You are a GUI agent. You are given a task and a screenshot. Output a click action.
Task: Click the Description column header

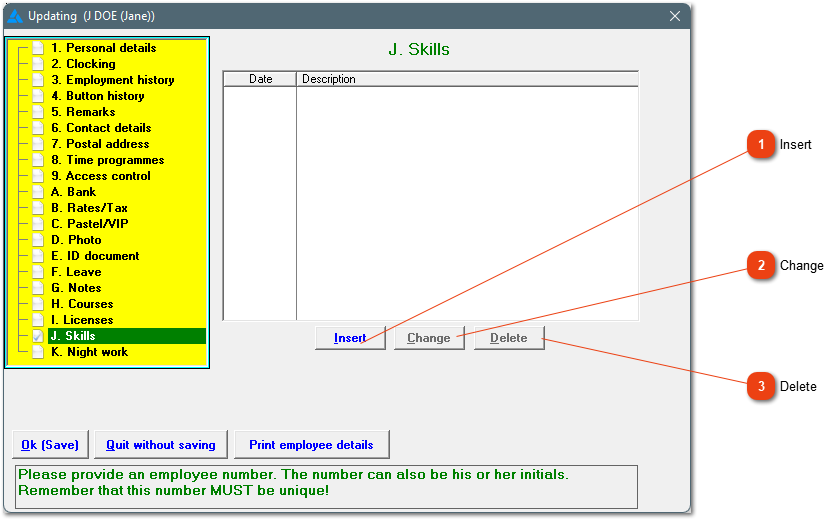pos(467,79)
